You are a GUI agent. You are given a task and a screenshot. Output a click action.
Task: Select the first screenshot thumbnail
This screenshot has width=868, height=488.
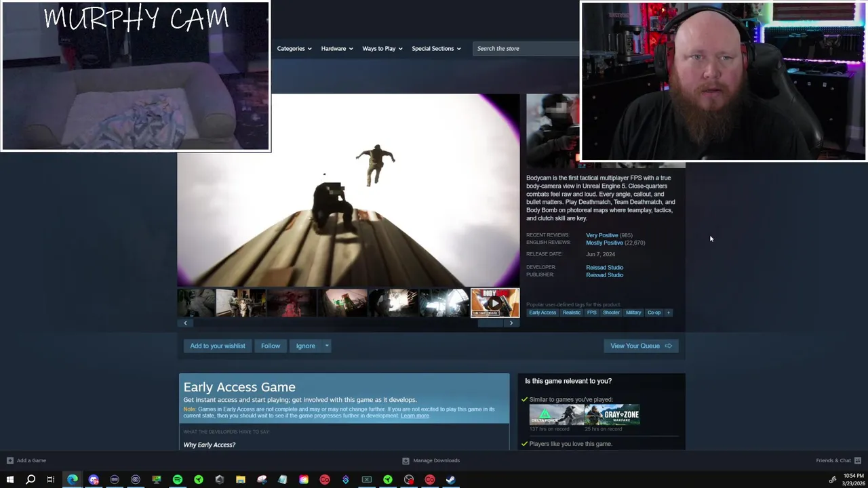pyautogui.click(x=196, y=303)
